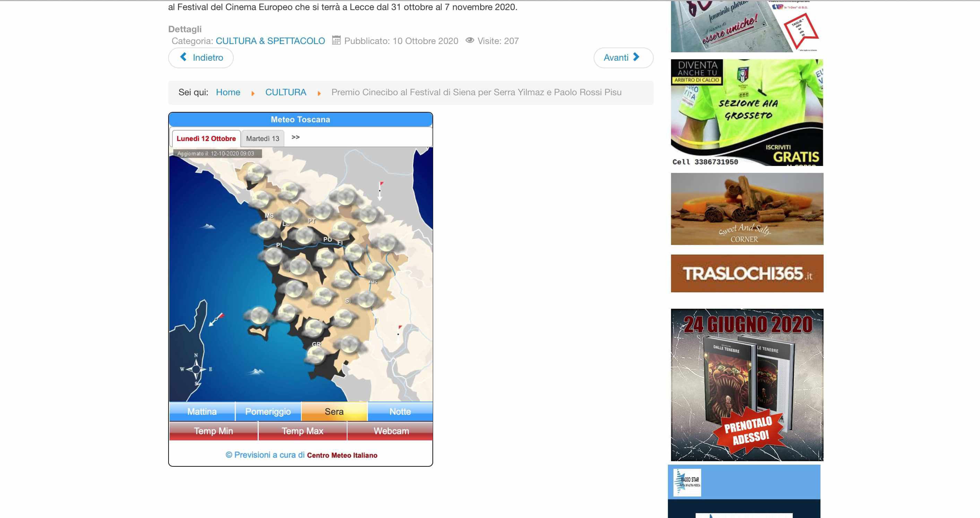Open the Dalle Tenebre book preorder ad

pyautogui.click(x=747, y=385)
